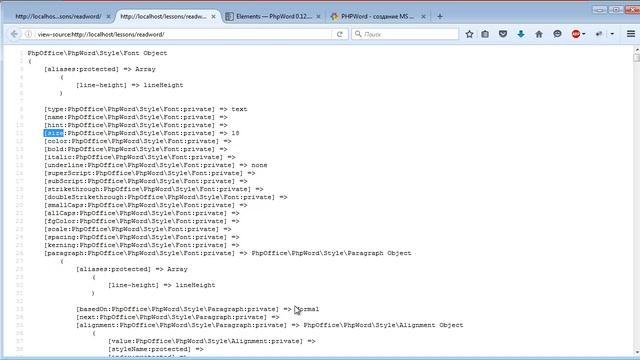Open the toolbar overflow dropdown arrow
This screenshot has height=360, width=640.
pos(612,34)
